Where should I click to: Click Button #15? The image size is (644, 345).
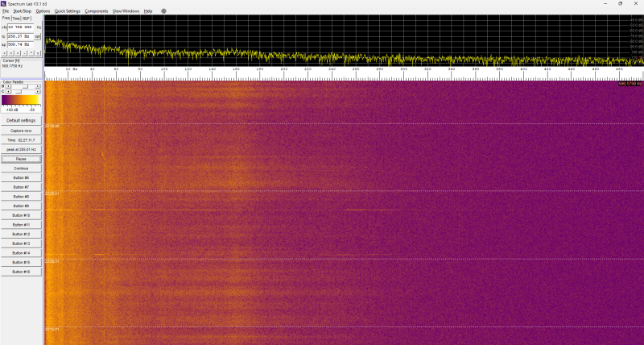pyautogui.click(x=21, y=262)
